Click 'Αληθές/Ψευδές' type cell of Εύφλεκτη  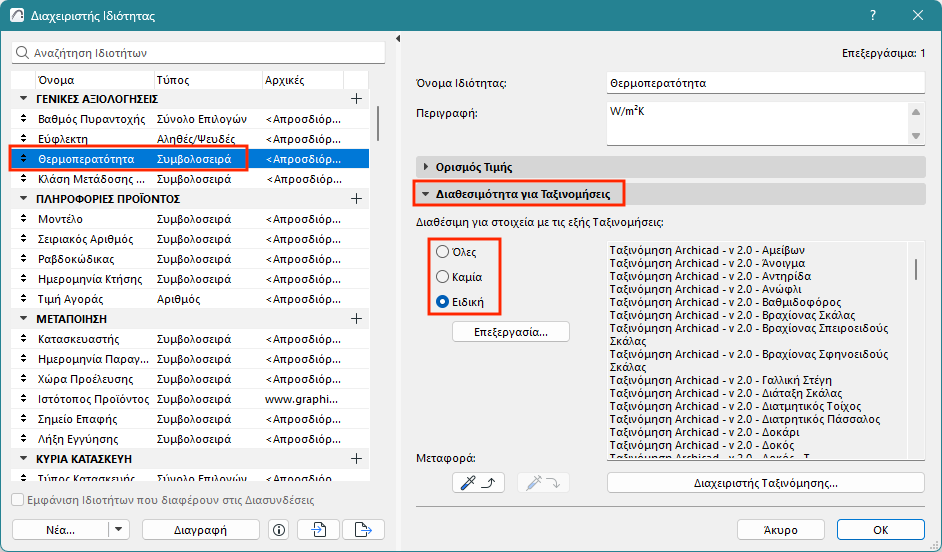click(196, 139)
